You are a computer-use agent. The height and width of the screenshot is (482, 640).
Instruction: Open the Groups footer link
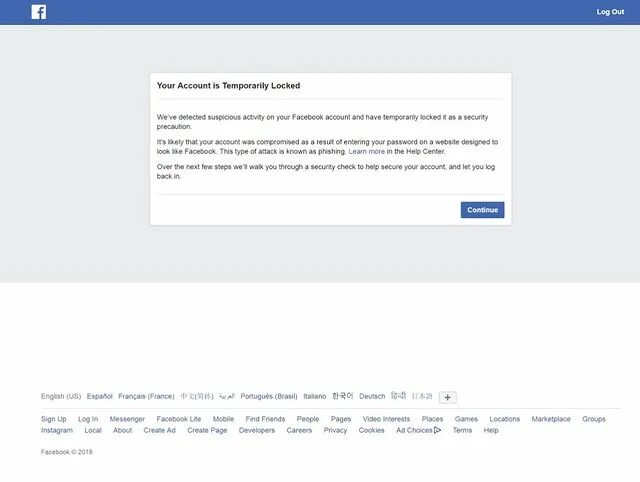594,419
